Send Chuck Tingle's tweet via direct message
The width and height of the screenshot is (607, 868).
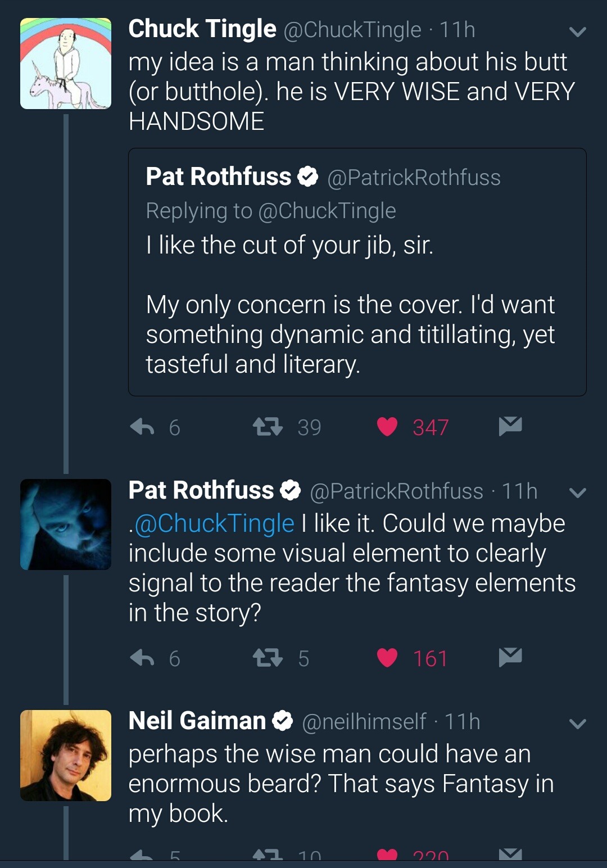510,426
